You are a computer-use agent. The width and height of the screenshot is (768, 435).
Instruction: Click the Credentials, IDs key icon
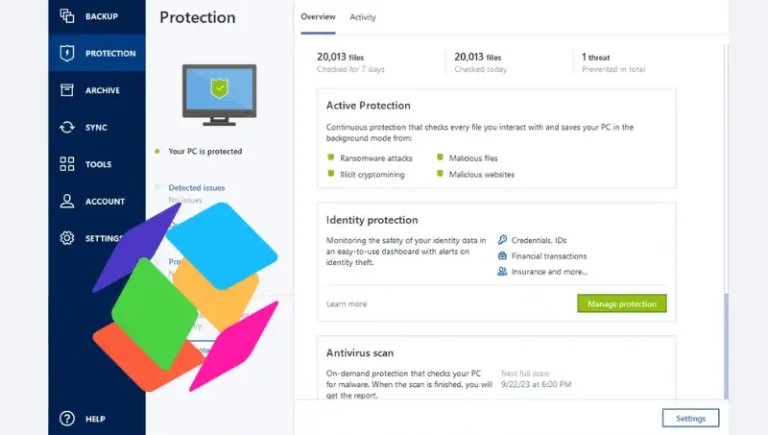coord(502,240)
